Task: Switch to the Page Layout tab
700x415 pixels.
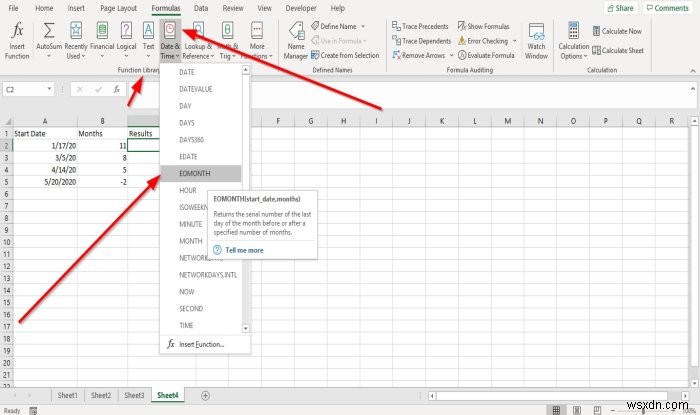Action: (x=119, y=8)
